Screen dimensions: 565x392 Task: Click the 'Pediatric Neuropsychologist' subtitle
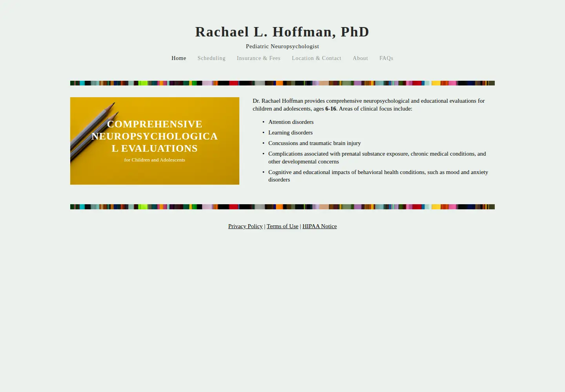(282, 46)
